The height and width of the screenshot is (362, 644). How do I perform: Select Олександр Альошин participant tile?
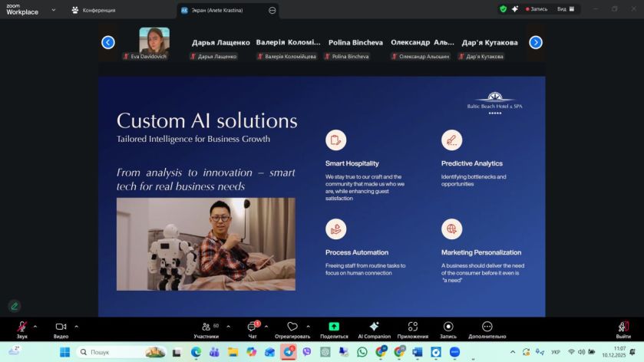point(422,42)
